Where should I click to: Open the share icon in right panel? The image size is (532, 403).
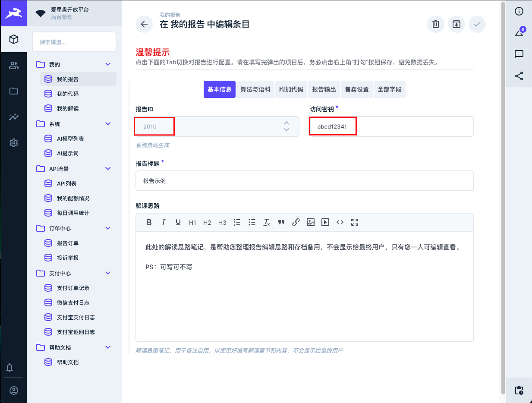[519, 76]
